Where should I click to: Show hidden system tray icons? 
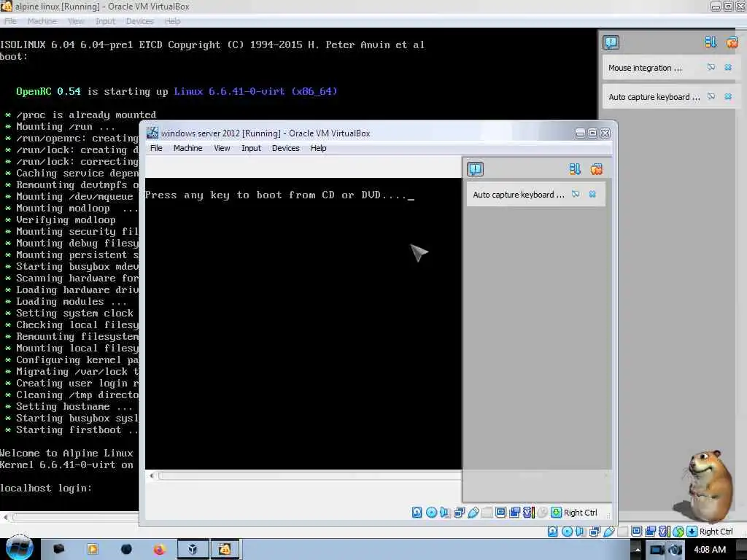click(638, 550)
